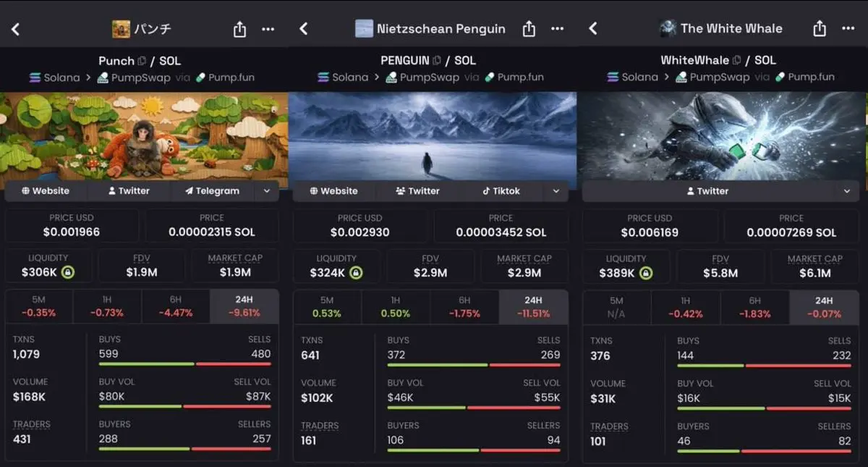868x467 pixels.
Task: Select the 1H tab showing 0.50%
Action: (396, 307)
